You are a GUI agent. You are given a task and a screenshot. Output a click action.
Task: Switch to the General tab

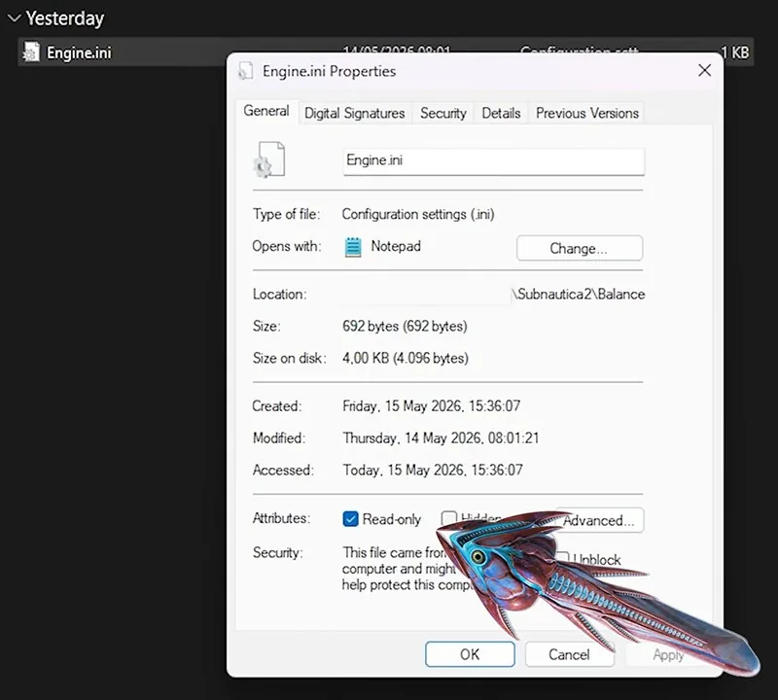click(x=266, y=111)
